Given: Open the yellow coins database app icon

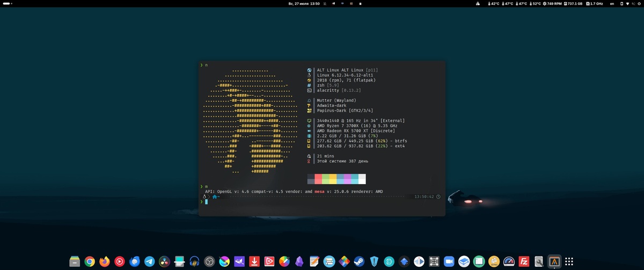Looking at the screenshot, I should pos(493,261).
